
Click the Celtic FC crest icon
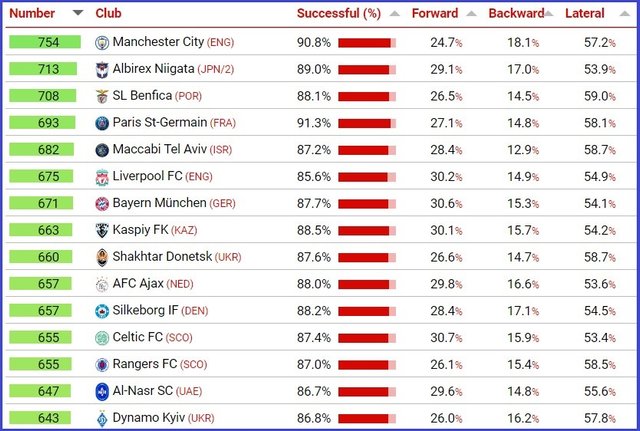pyautogui.click(x=102, y=337)
